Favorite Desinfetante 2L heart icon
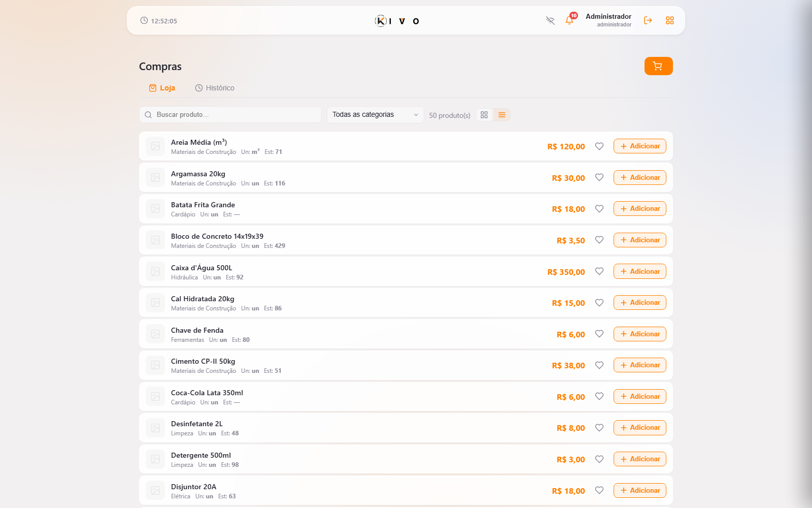 point(599,428)
